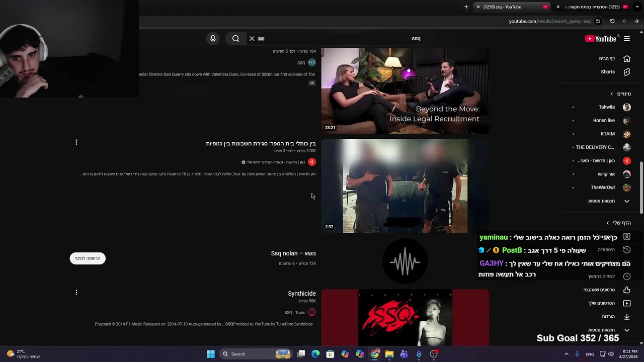Screen dimensions: 644x362
Task: Click כאן חדשות channel avatar in video result
Action: point(312,162)
